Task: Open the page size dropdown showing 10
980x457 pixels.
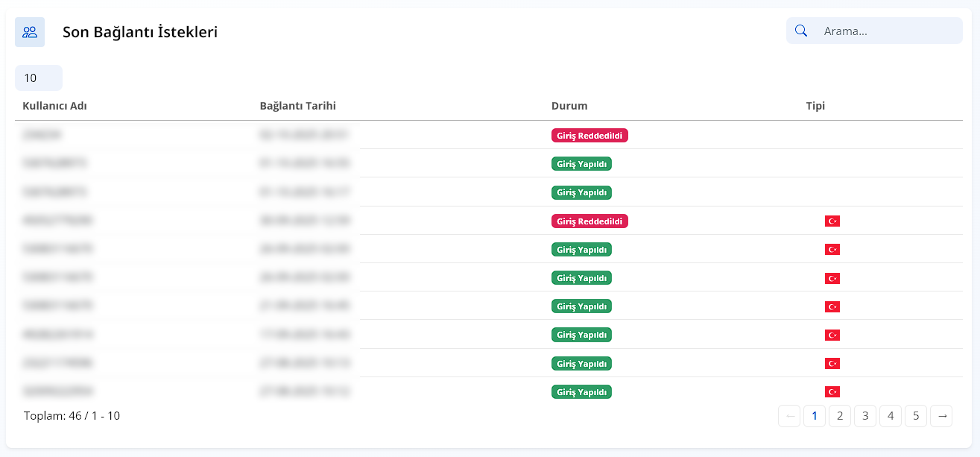Action: [38, 78]
